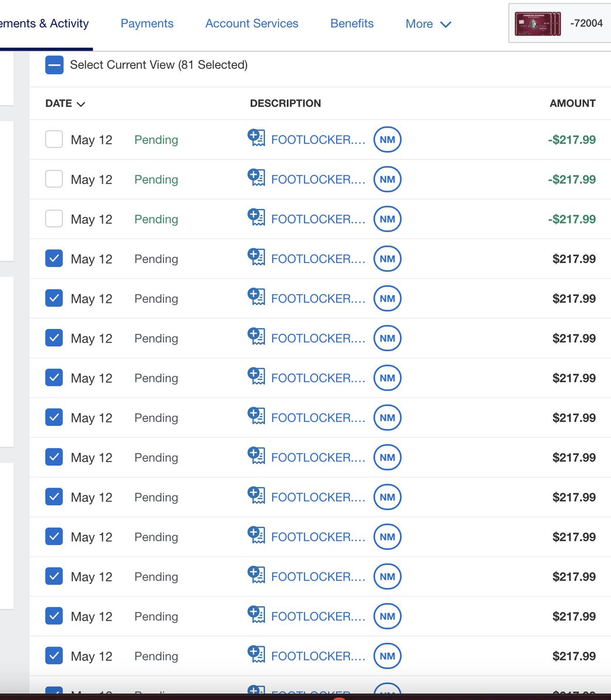Viewport: 611px width, 700px height.
Task: Open the Statements & Activity tab
Action: (44, 24)
